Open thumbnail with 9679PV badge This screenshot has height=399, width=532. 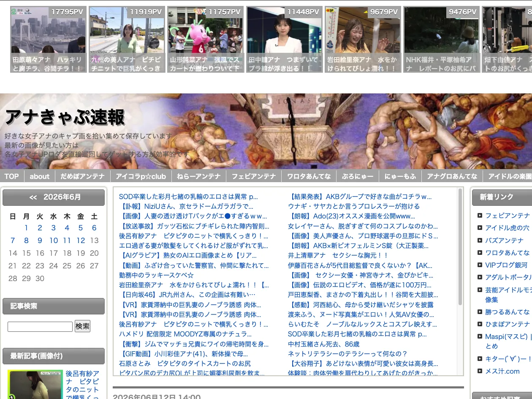363,39
